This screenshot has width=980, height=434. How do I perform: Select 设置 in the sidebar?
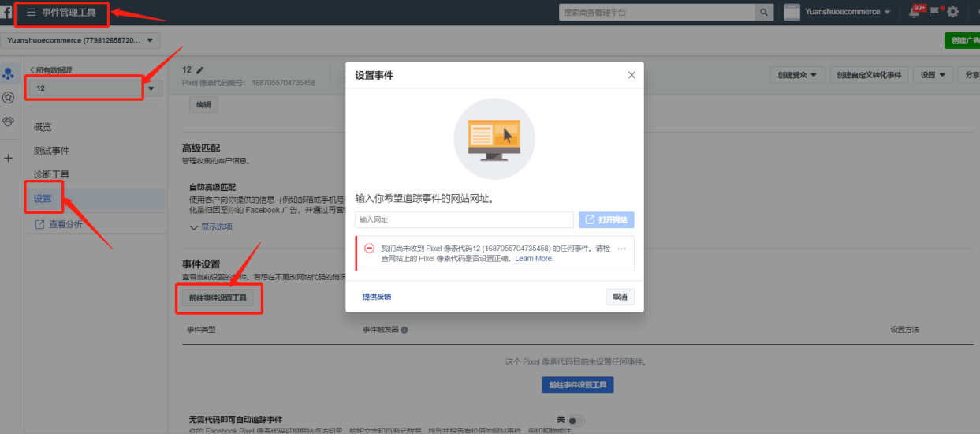43,199
